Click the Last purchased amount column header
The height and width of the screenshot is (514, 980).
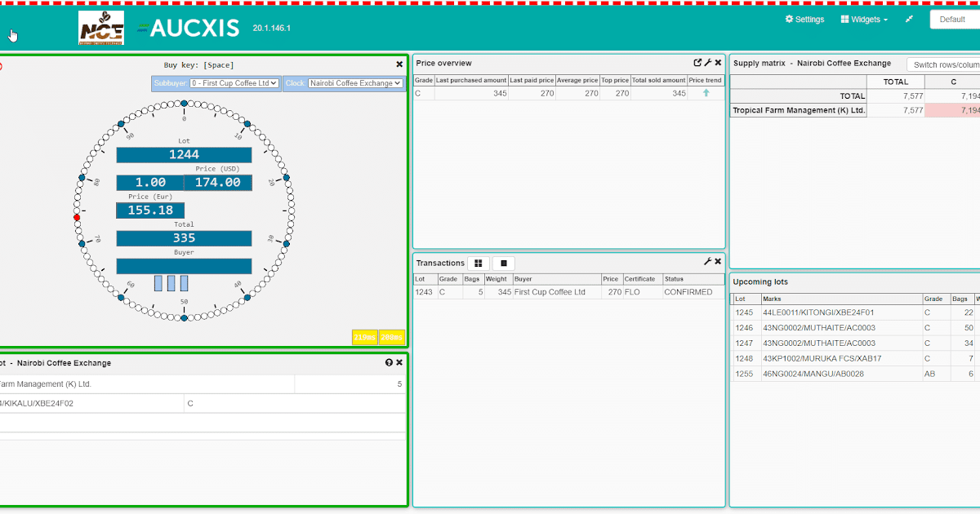point(471,81)
